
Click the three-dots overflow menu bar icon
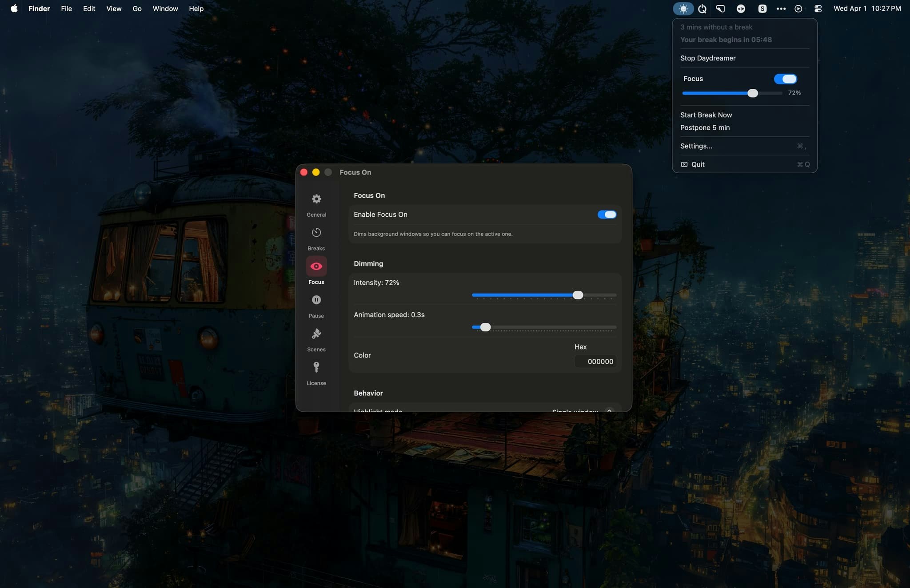(781, 8)
